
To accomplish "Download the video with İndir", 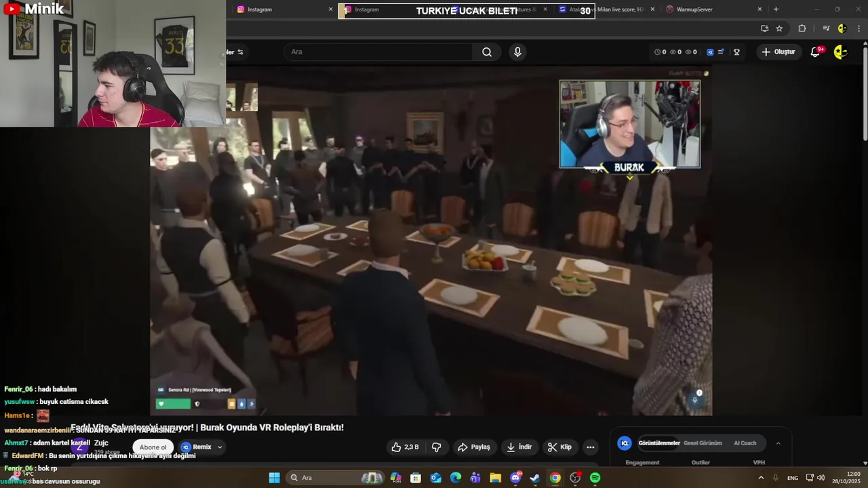I will click(x=519, y=447).
